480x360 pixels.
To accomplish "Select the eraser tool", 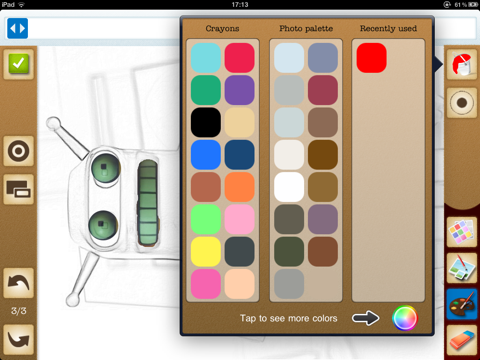I will pos(462,340).
